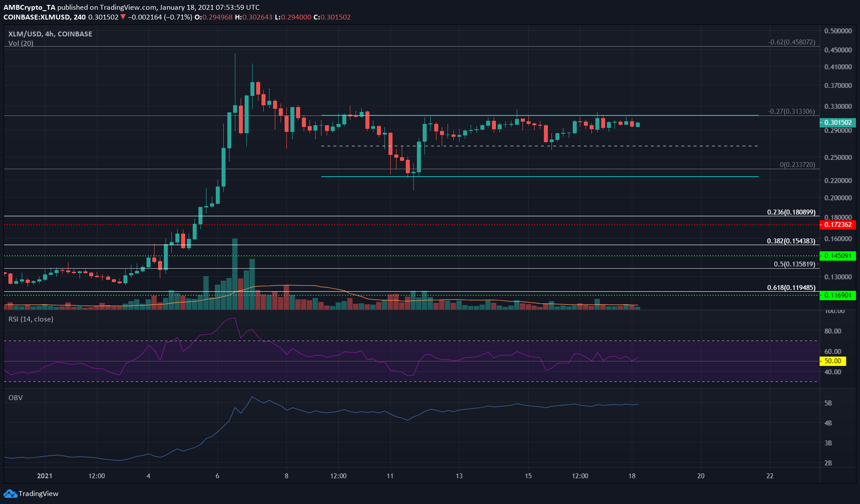
Task: Select the -0.62(0.458072) Fibonacci extension label
Action: click(792, 42)
